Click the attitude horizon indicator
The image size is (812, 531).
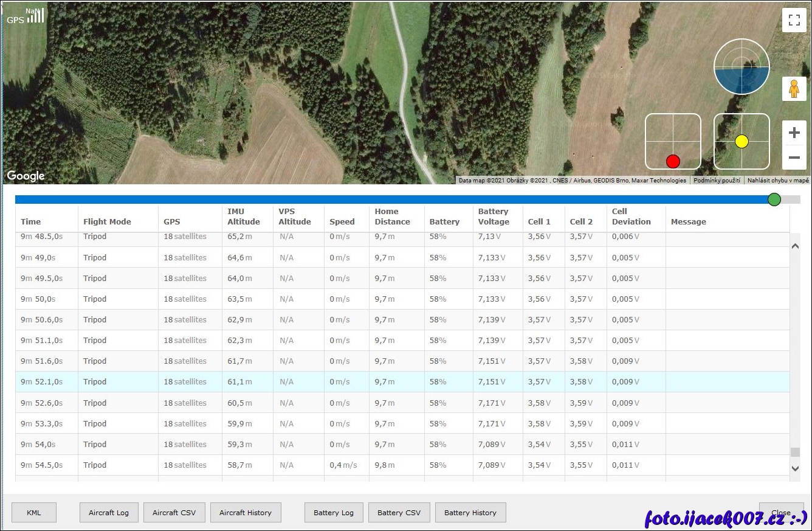[741, 66]
